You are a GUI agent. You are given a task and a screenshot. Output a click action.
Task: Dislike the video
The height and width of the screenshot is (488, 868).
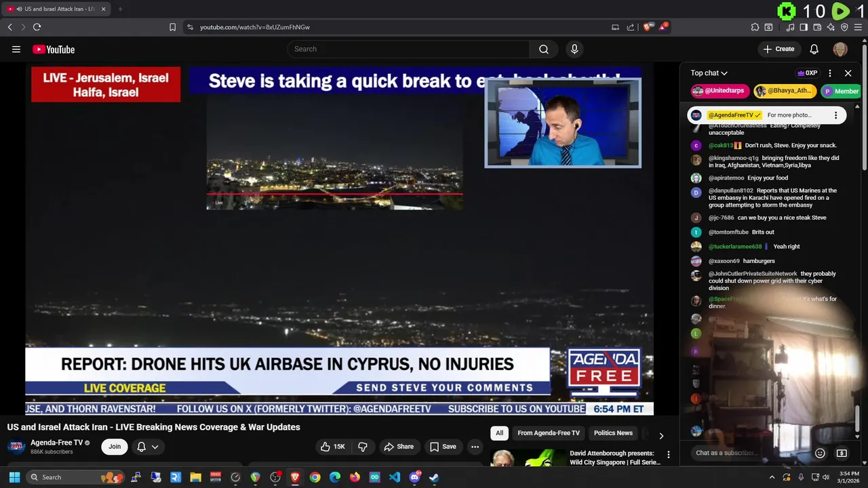(x=363, y=447)
